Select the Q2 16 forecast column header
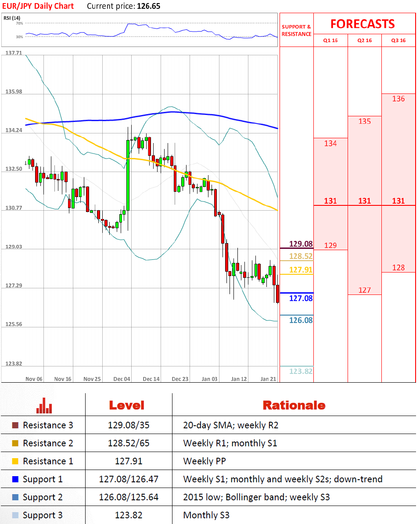This screenshot has width=420, height=524. click(365, 40)
